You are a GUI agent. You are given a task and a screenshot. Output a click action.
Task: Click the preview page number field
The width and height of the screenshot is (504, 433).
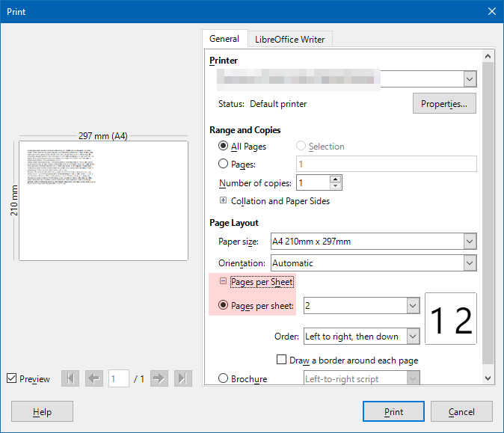pos(118,379)
